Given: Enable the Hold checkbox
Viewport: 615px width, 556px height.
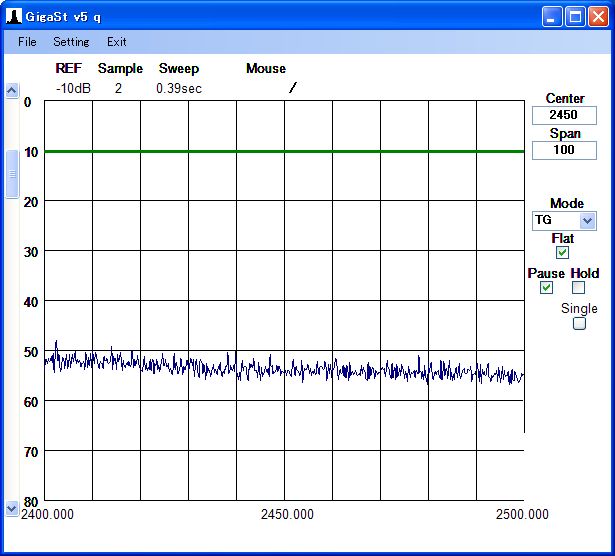Looking at the screenshot, I should point(578,288).
